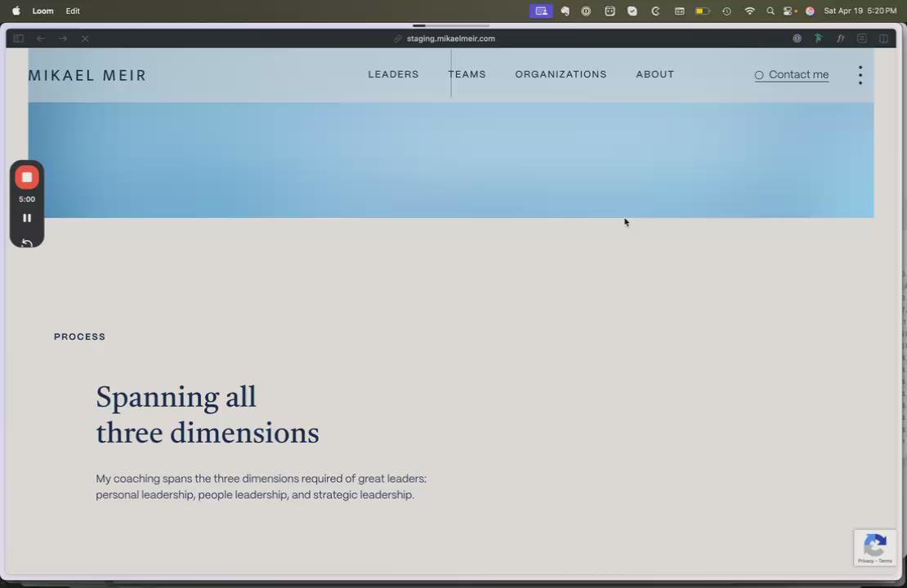
Task: Open the three-dot vertical menu
Action: [860, 75]
